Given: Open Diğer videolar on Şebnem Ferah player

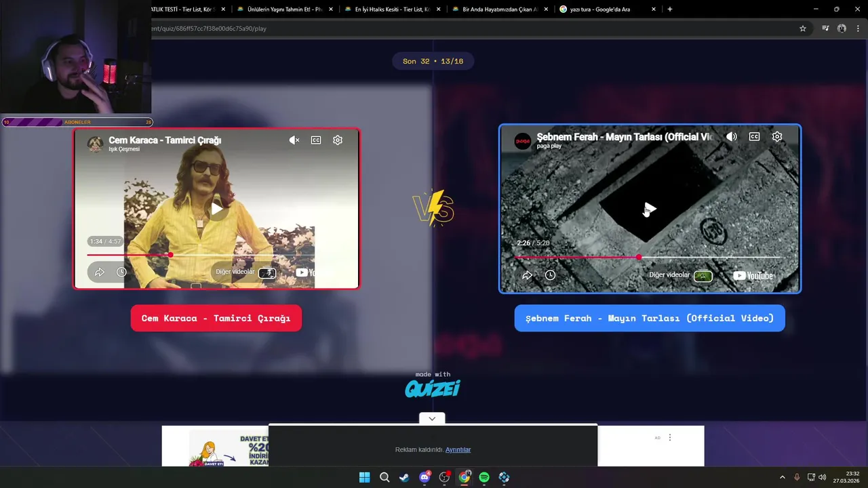Looking at the screenshot, I should click(681, 275).
